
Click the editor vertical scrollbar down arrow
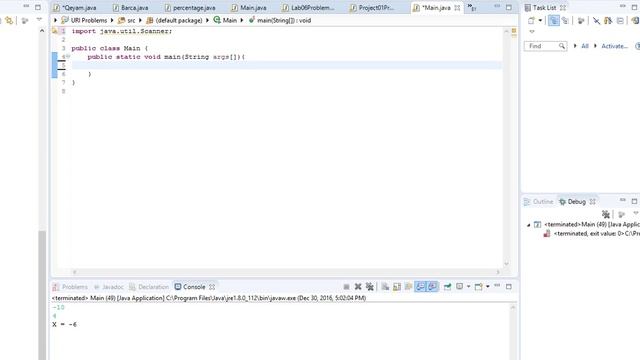[507, 264]
